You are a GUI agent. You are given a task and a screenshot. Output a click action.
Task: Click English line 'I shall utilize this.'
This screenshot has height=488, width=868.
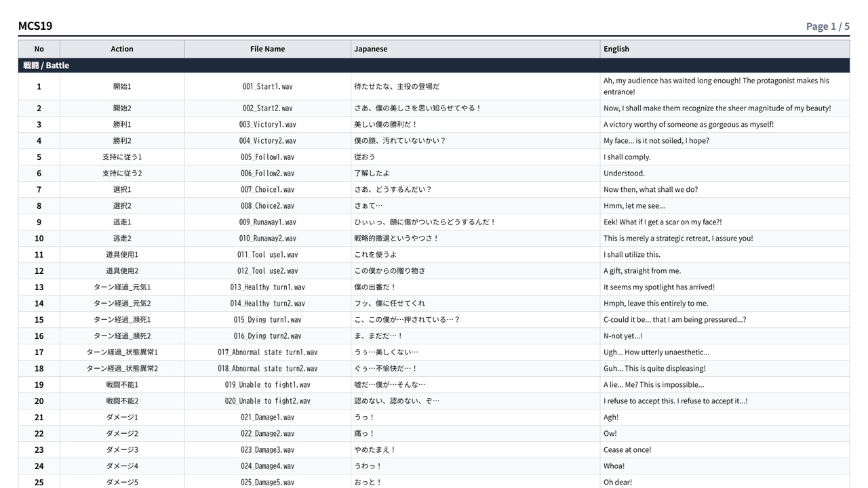pyautogui.click(x=632, y=255)
